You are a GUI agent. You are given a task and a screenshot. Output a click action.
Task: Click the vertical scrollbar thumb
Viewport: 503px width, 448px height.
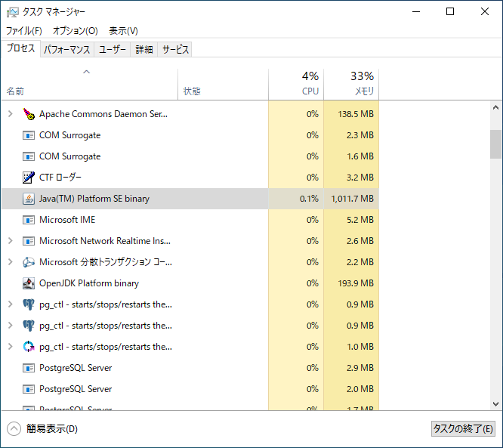point(495,144)
